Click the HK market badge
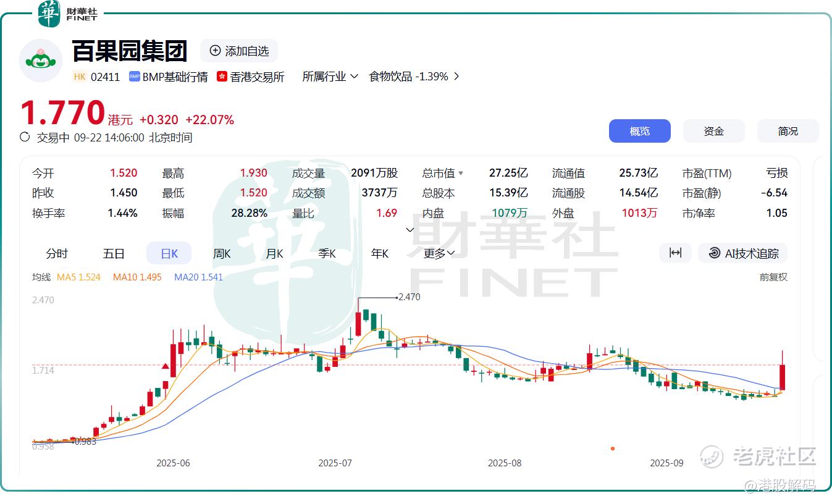The width and height of the screenshot is (832, 504). click(80, 77)
